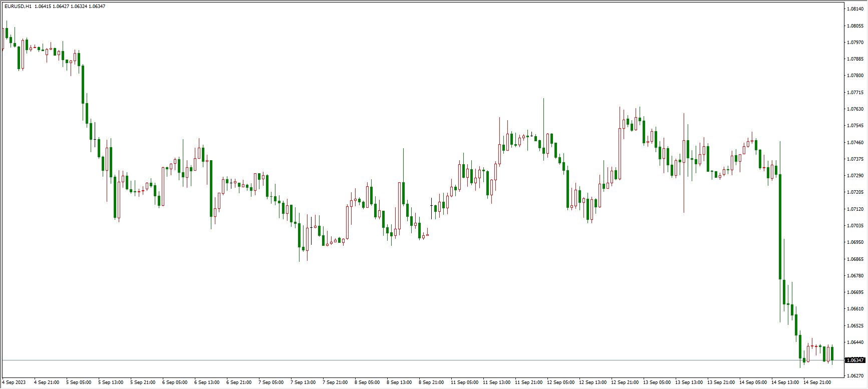The image size is (868, 389).
Task: Pick the 14 Sep 13:00 time label
Action: (785, 382)
